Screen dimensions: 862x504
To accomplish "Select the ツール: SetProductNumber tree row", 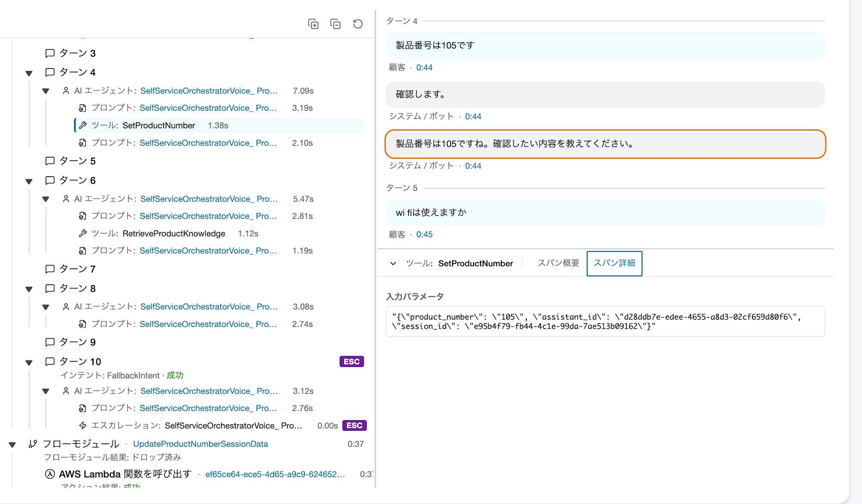I will (219, 125).
